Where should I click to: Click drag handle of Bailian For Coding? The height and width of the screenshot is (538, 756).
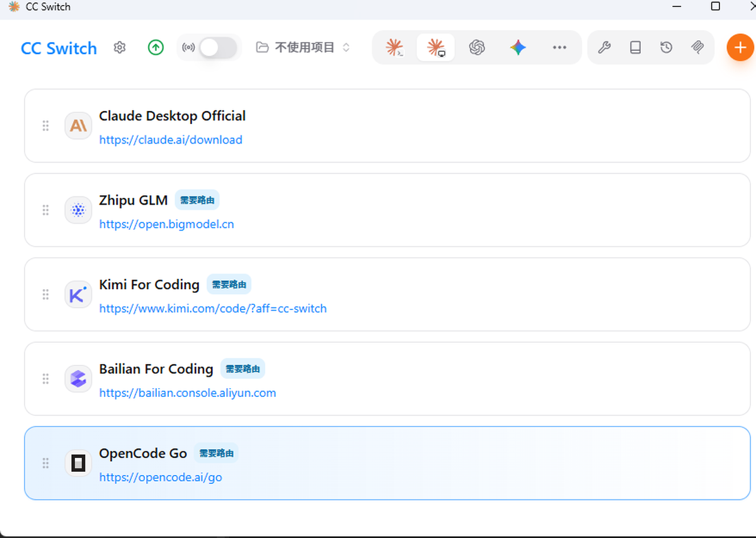coord(45,379)
